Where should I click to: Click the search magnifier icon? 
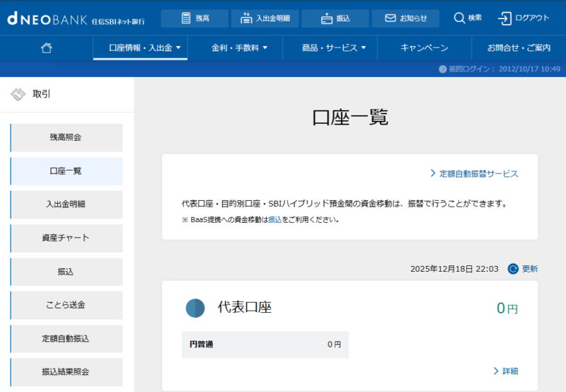point(459,18)
